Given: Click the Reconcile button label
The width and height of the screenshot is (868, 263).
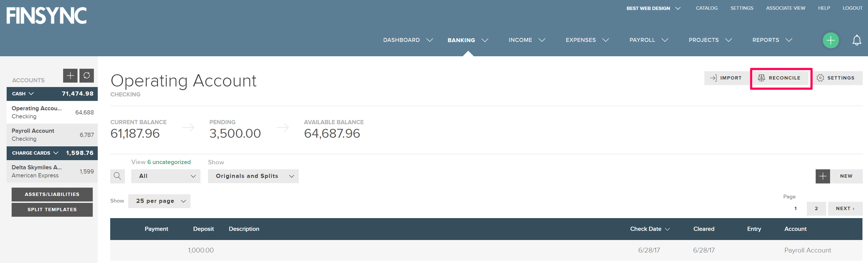Looking at the screenshot, I should pos(784,78).
